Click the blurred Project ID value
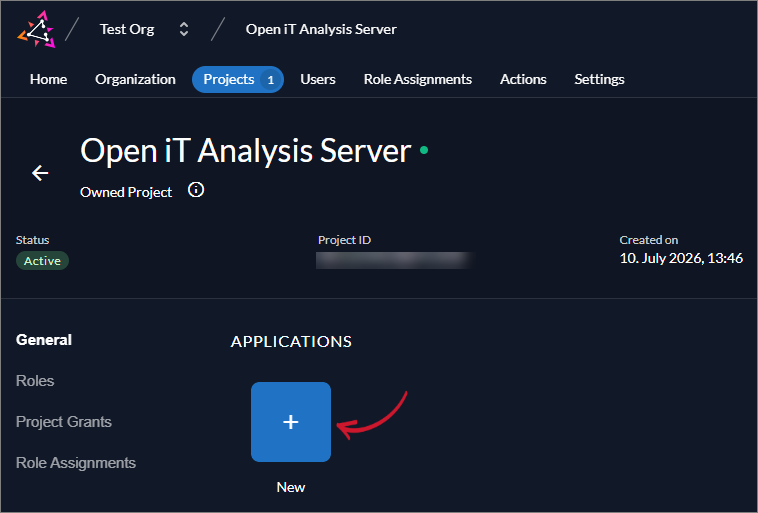The image size is (758, 513). 394,260
